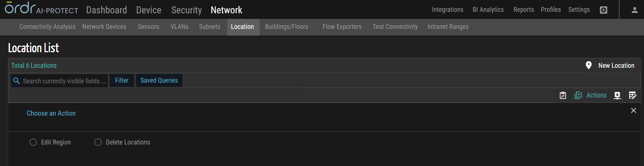
Task: Switch to the Subnets tab
Action: (x=209, y=27)
